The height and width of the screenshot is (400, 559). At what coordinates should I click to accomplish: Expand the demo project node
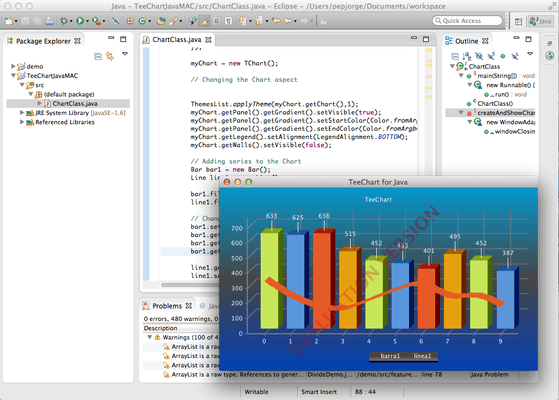(13, 66)
